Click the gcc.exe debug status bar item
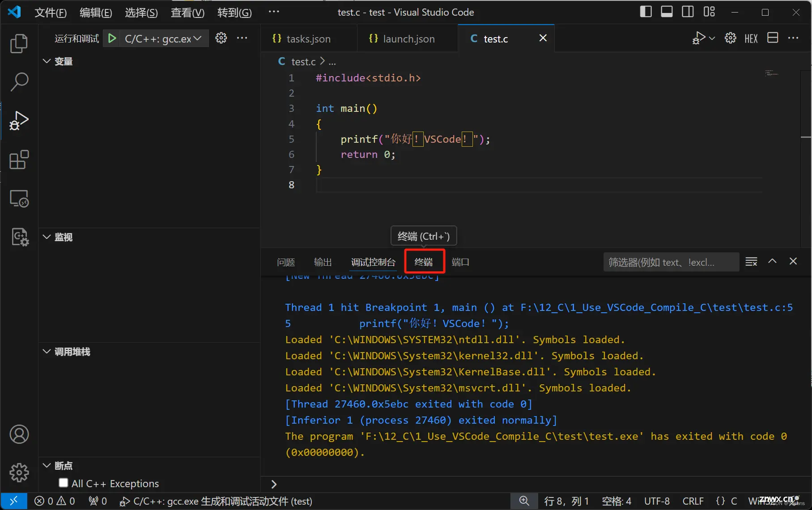Image resolution: width=812 pixels, height=510 pixels. 216,501
